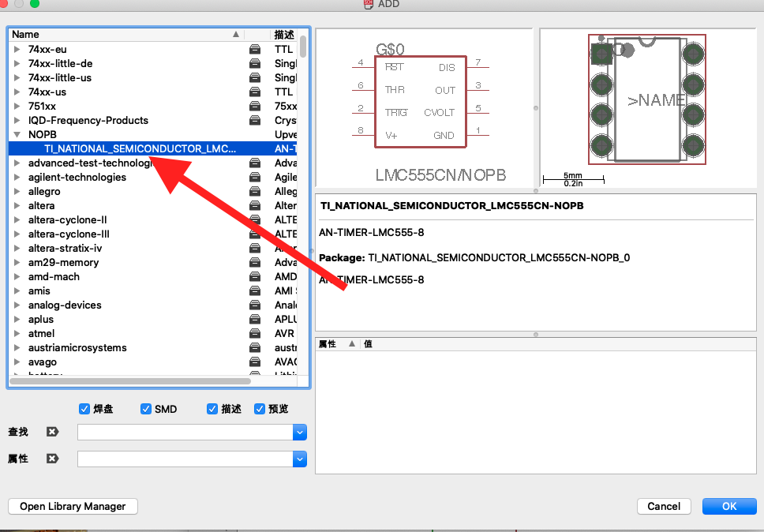Click library icon in altera row
The height and width of the screenshot is (532, 764).
254,205
